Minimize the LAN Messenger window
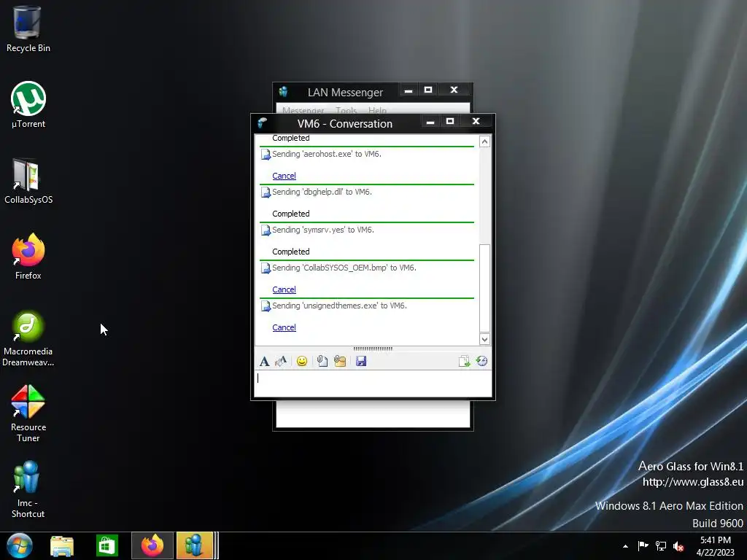 click(x=409, y=90)
